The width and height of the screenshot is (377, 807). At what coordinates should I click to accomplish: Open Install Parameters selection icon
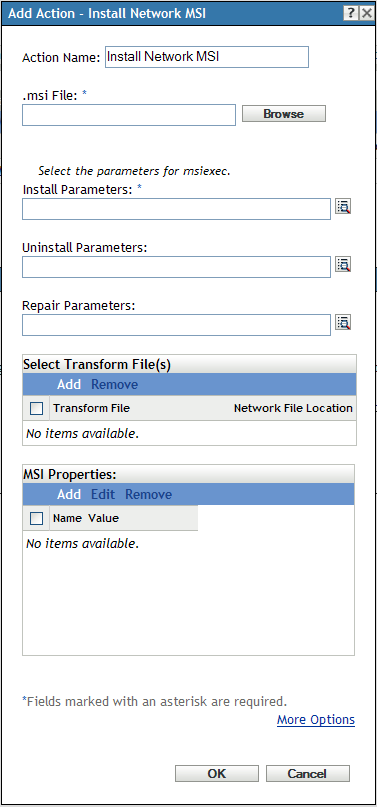[343, 207]
